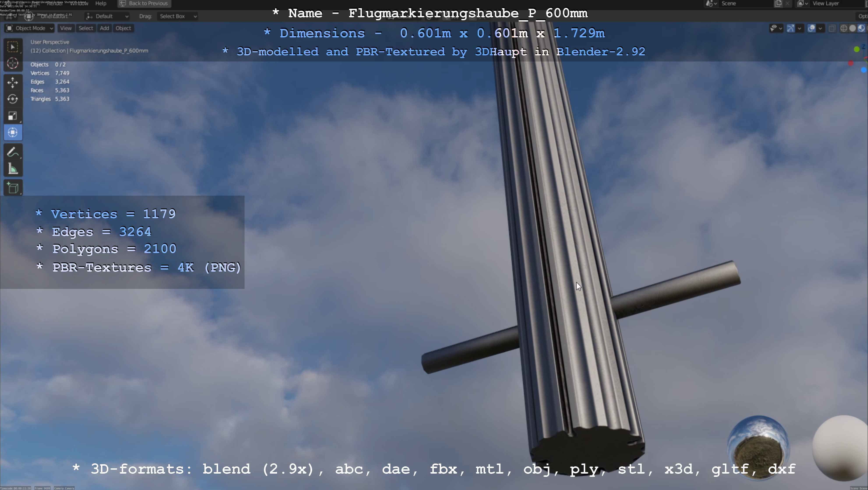Image resolution: width=868 pixels, height=490 pixels.
Task: Select the Select Box tool icon
Action: 13,47
